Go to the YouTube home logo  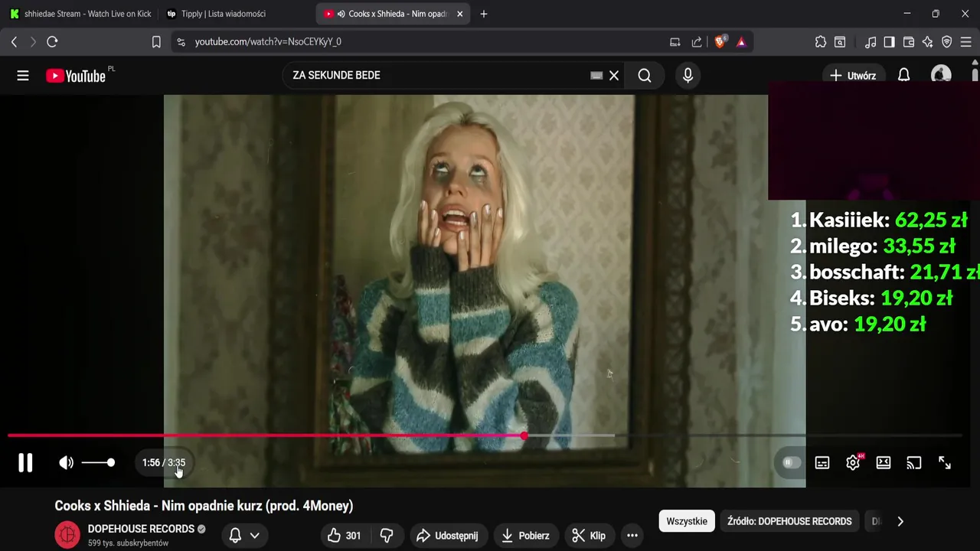[76, 75]
